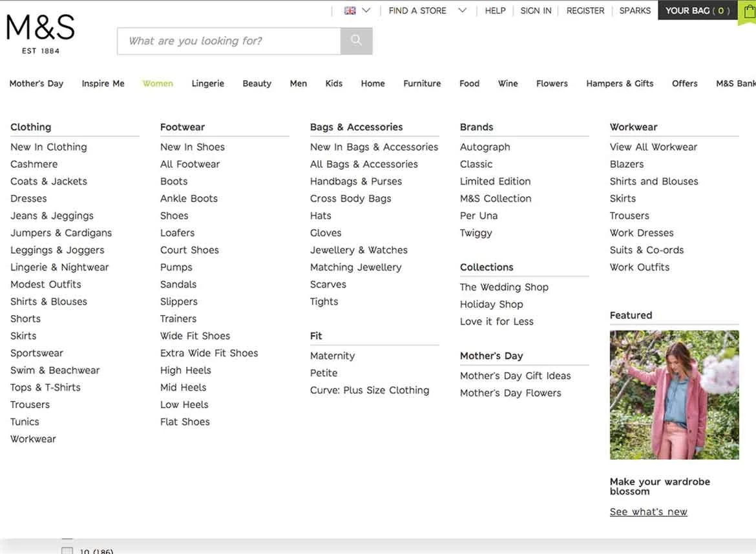Select the Twiggy brand link
Image resolution: width=756 pixels, height=554 pixels.
coord(476,232)
